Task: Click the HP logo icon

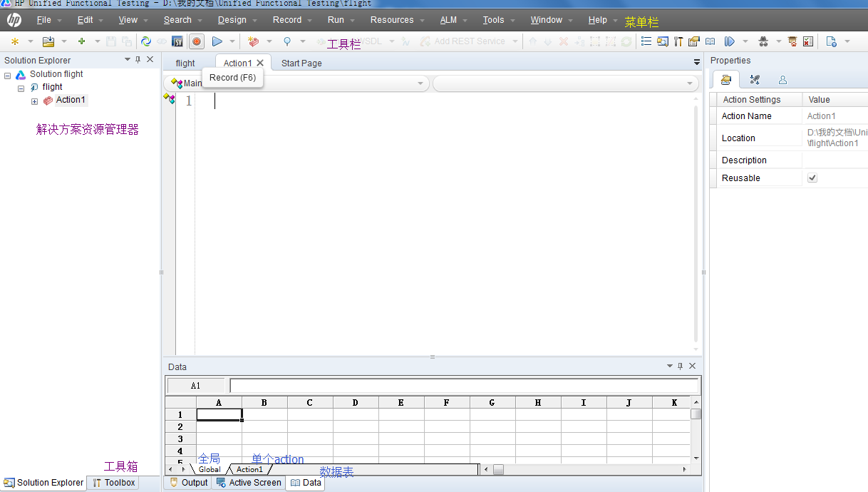Action: click(15, 20)
